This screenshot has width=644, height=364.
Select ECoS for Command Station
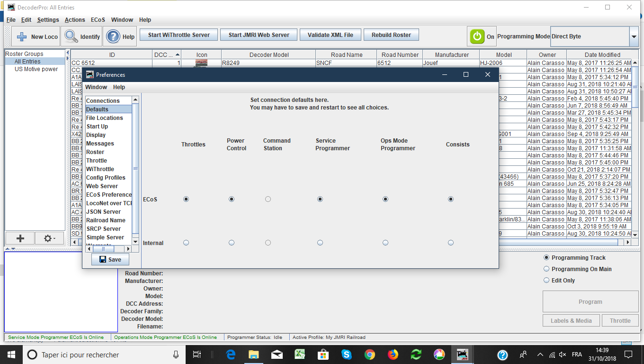268,199
